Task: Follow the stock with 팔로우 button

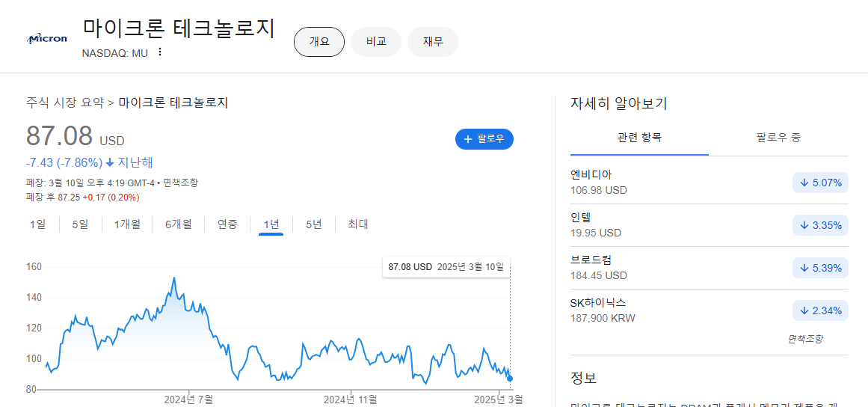Action: [484, 139]
